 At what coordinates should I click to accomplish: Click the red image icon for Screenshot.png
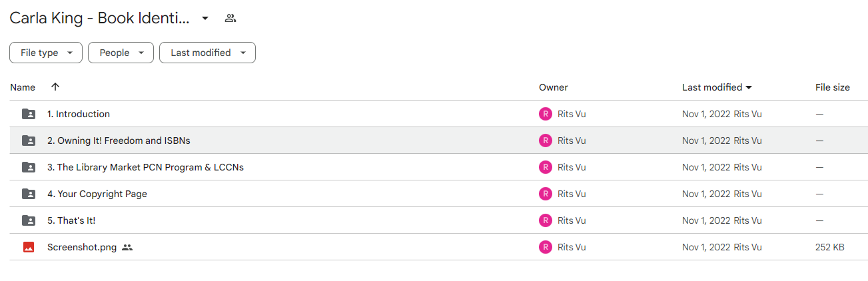tap(29, 247)
